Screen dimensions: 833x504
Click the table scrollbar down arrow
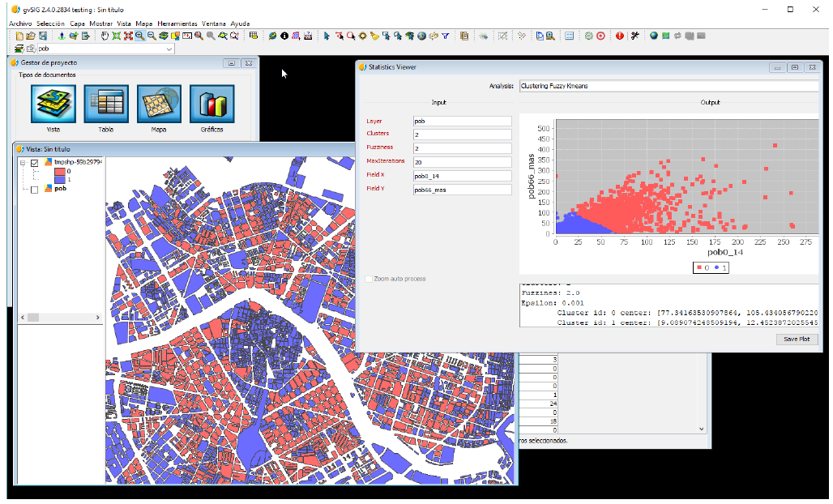point(702,429)
